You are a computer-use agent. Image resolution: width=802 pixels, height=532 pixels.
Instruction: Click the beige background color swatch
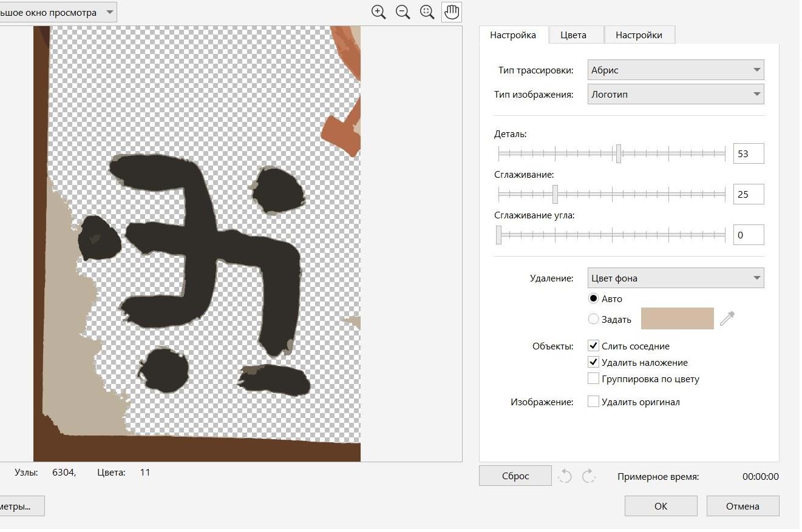point(677,318)
